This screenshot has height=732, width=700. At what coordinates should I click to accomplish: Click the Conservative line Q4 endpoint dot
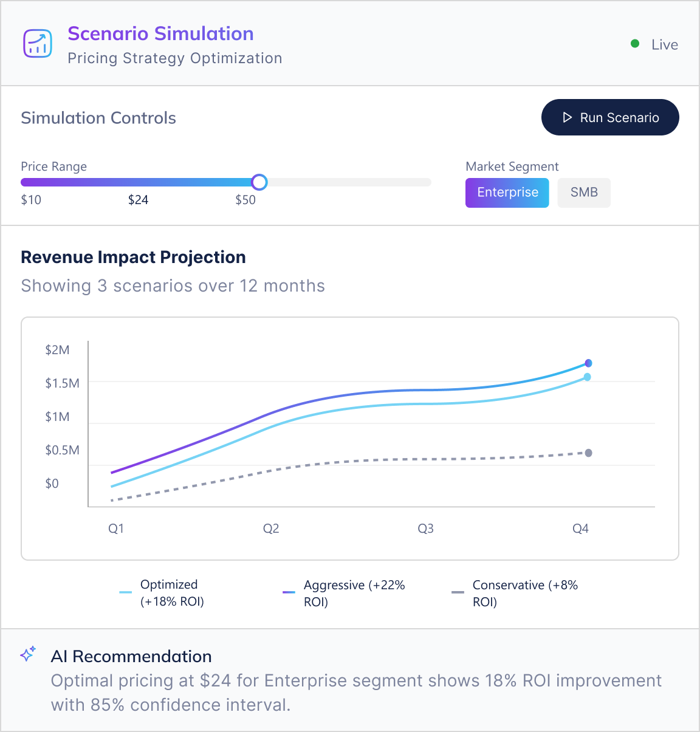(588, 453)
